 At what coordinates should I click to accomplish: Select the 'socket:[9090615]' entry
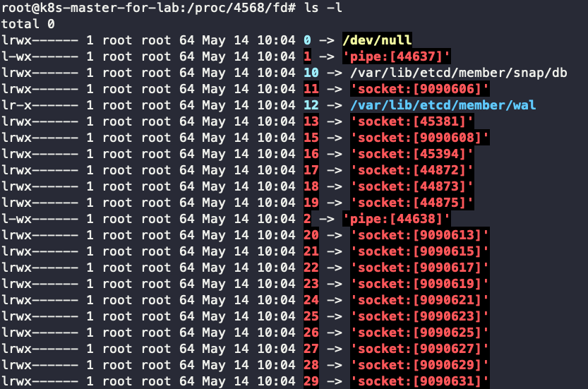pyautogui.click(x=419, y=251)
